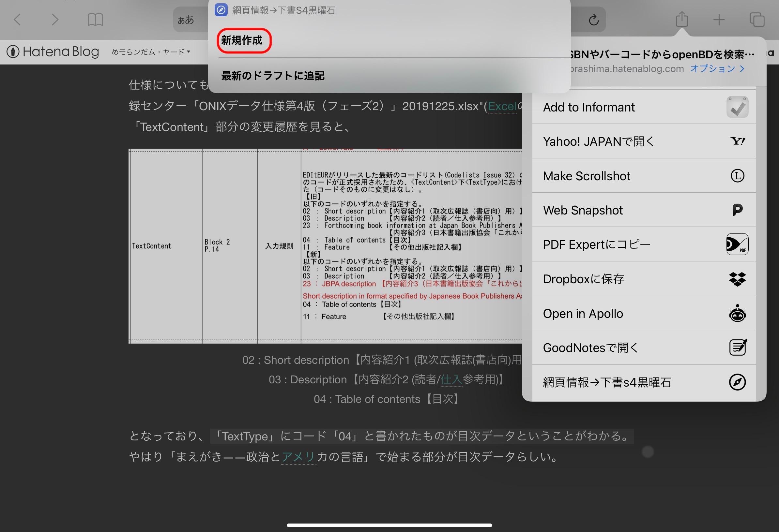Show the Safari tab overview icon
This screenshot has height=532, width=779.
coord(757,20)
